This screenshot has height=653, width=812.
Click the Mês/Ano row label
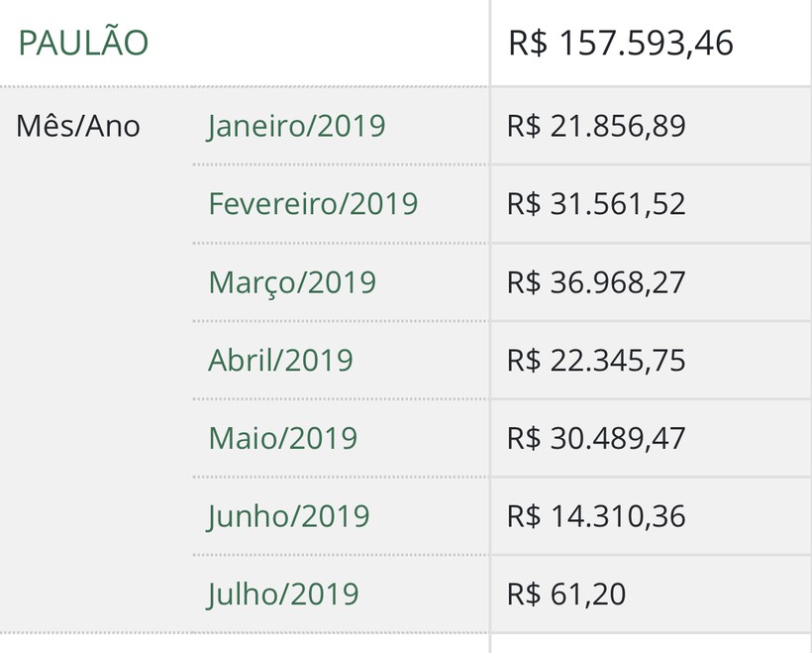coord(78,126)
